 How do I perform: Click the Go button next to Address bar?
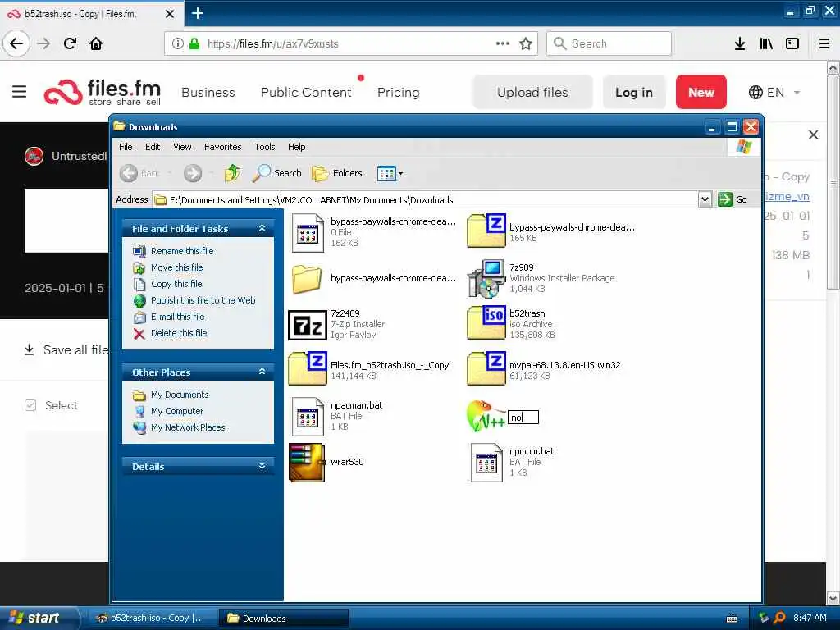(x=733, y=199)
